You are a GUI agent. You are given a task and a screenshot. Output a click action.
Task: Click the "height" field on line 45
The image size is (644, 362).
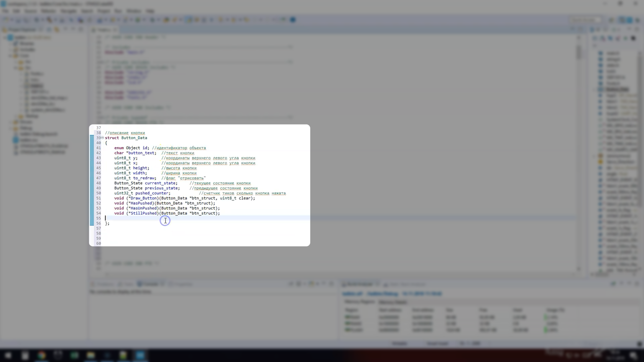click(140, 168)
